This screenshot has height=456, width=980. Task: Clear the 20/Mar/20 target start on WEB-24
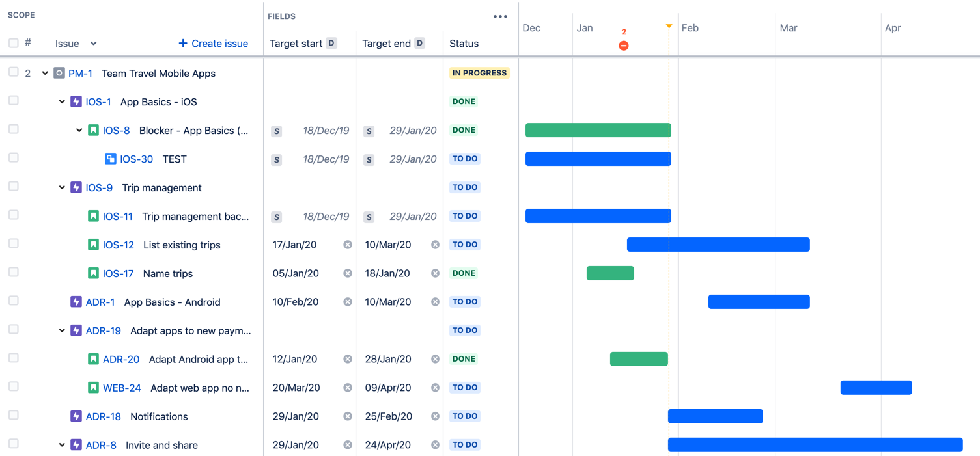pos(348,388)
